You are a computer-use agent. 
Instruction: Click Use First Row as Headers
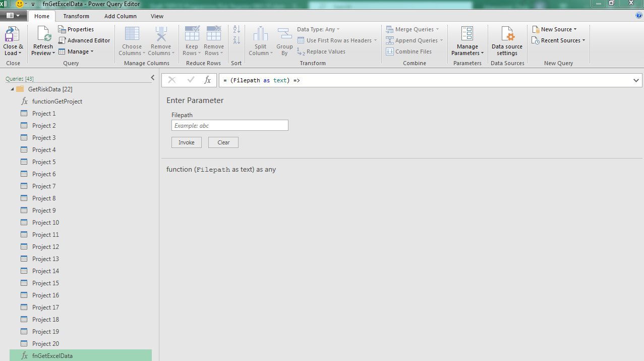click(x=336, y=40)
